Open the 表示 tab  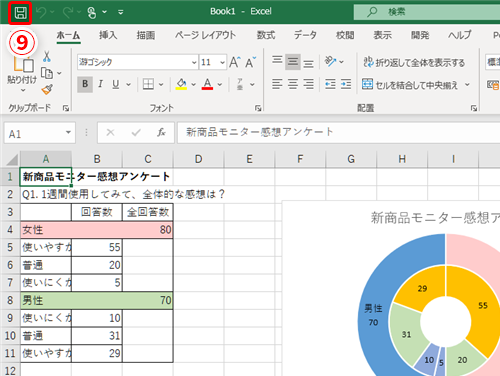[382, 35]
